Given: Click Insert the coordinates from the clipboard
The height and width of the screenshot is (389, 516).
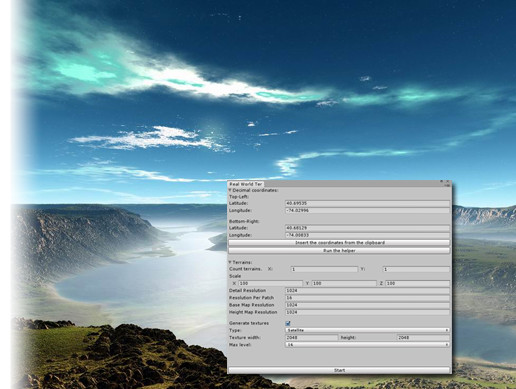Looking at the screenshot, I should coord(339,243).
